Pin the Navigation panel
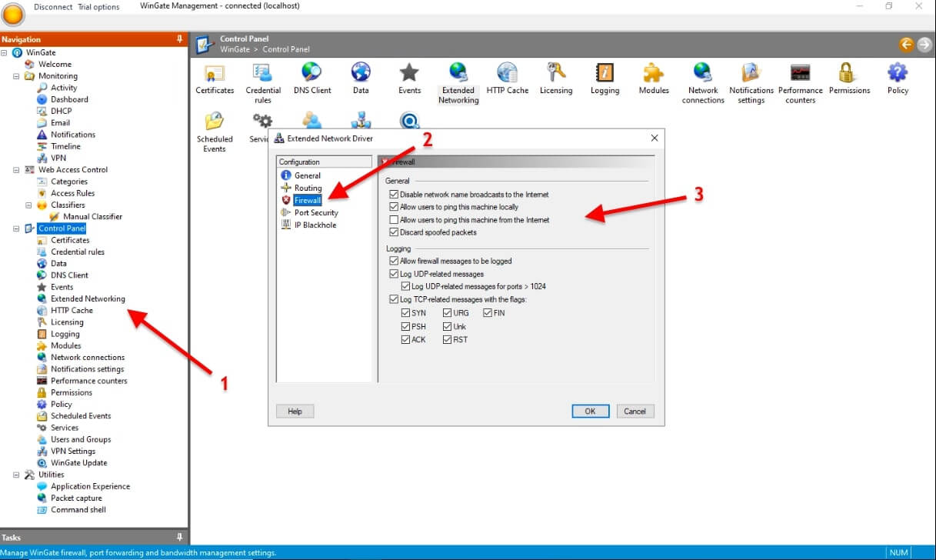 [x=179, y=38]
